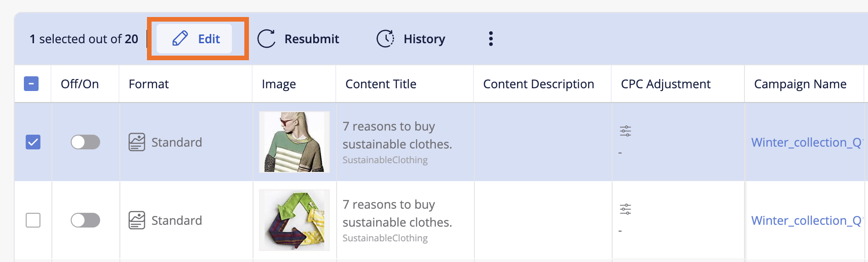The width and height of the screenshot is (868, 262).
Task: Enable the second row's Off/On toggle
Action: click(x=85, y=220)
